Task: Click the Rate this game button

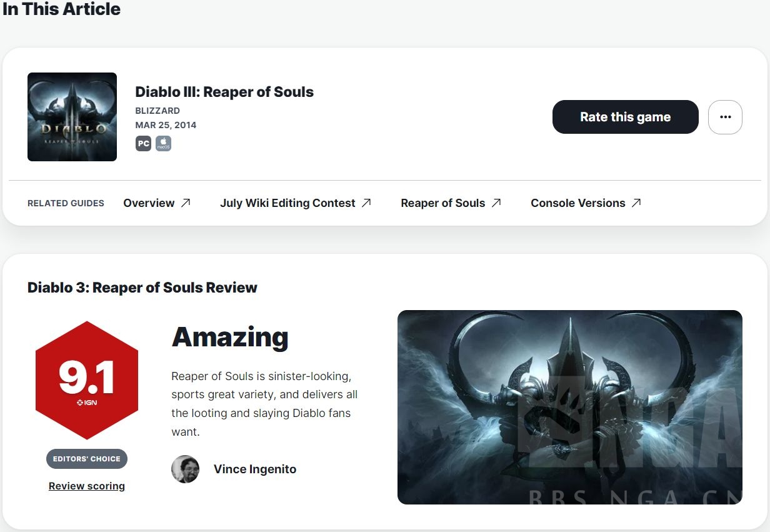Action: tap(625, 117)
